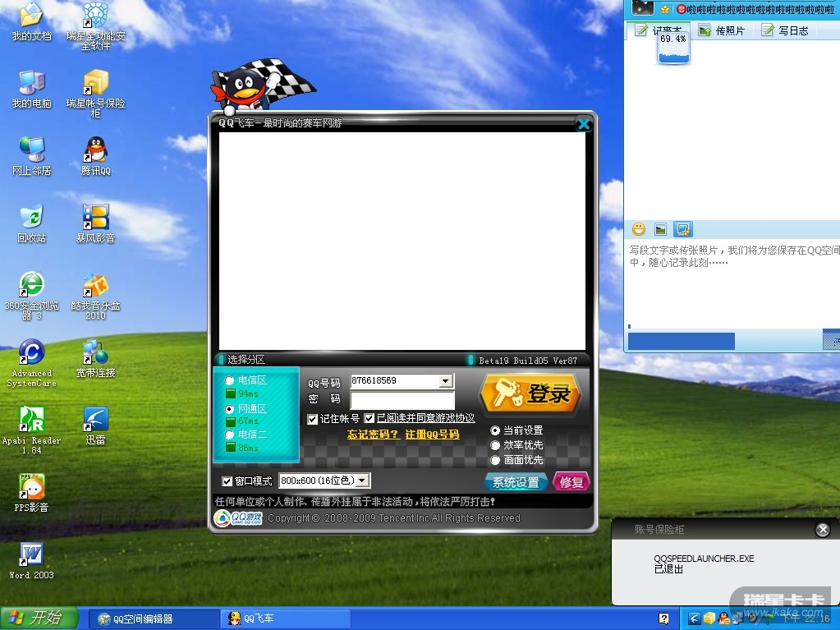Click the 忘记密码? link
Screen dimensions: 840x630
point(373,435)
